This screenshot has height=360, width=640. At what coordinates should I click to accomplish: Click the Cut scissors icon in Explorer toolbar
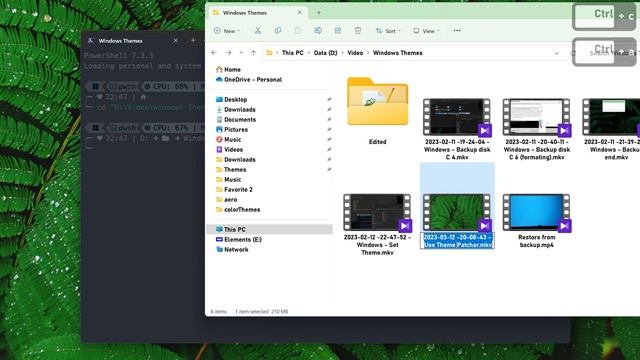(x=258, y=31)
